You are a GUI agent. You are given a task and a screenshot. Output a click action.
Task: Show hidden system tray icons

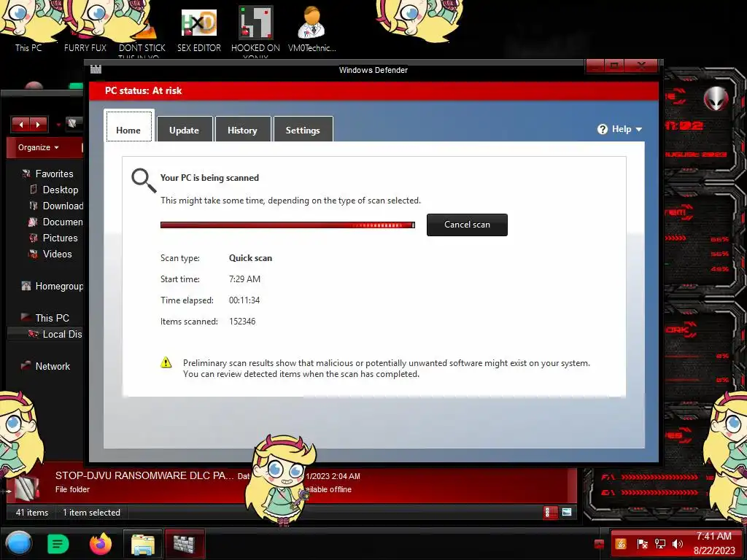[x=599, y=544]
